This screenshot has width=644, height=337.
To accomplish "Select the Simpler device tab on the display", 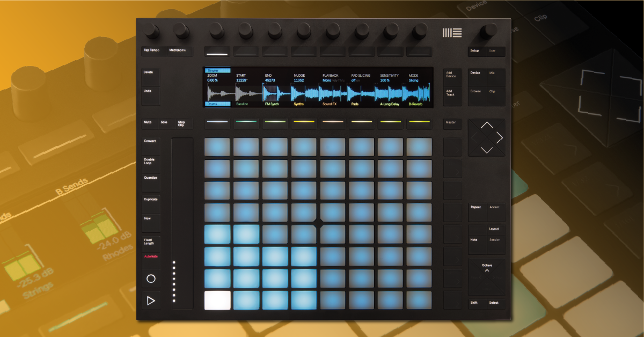I will (217, 70).
